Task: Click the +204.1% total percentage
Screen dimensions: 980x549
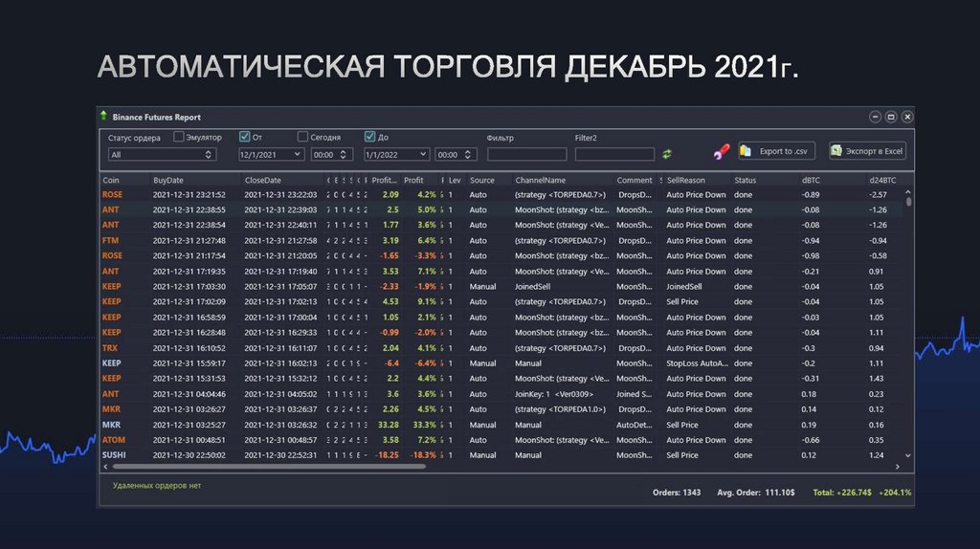Action: 895,493
